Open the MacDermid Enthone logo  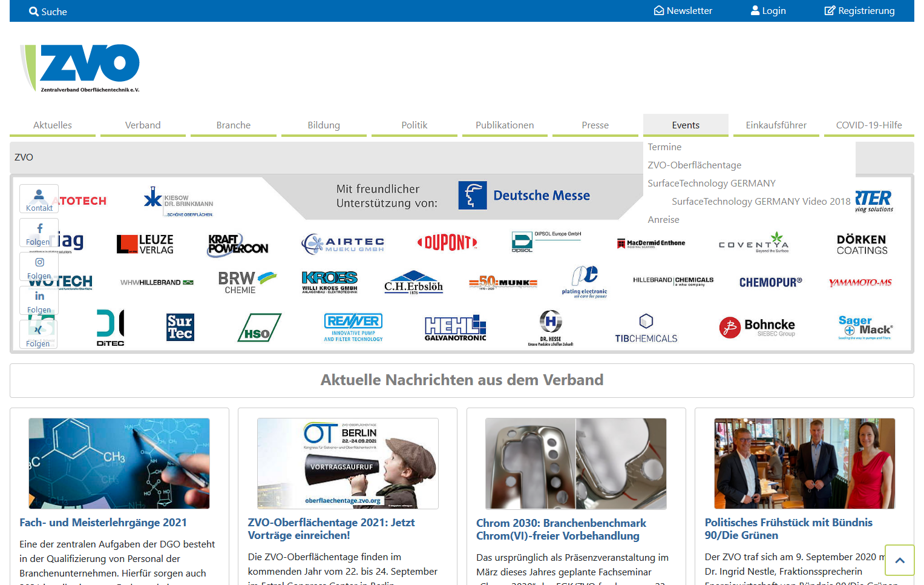point(651,243)
